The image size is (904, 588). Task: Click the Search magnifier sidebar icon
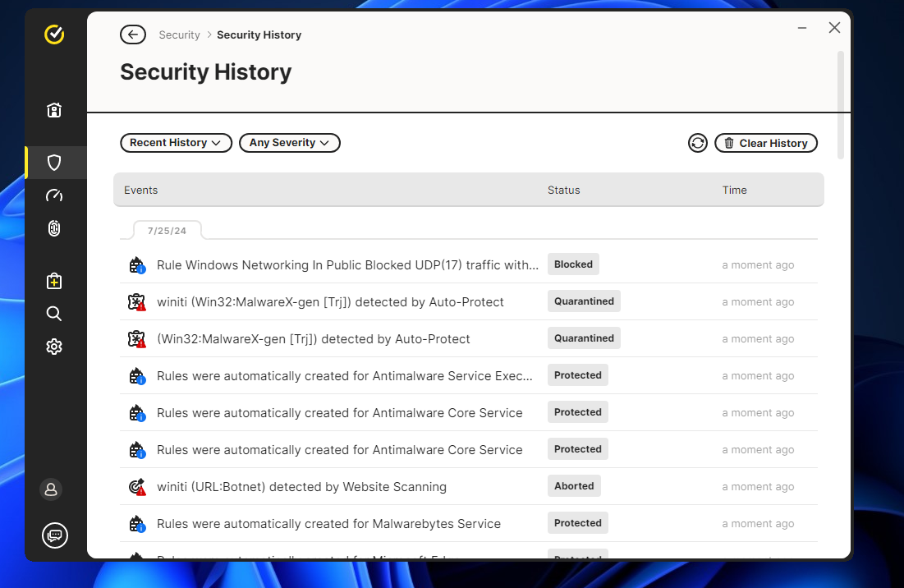point(54,314)
